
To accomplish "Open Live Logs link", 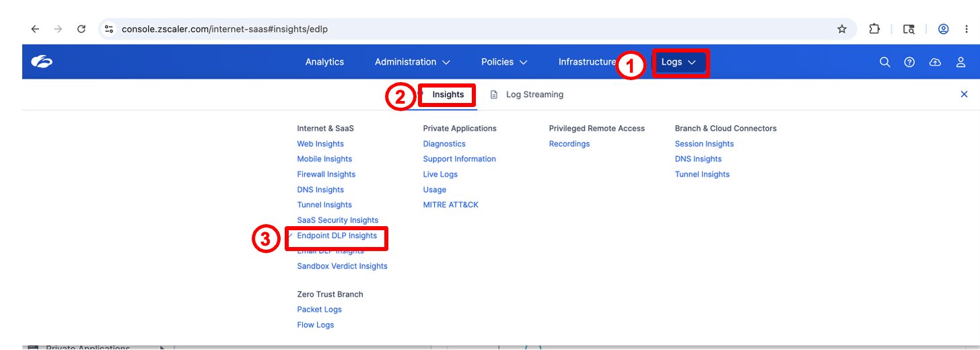I will 440,174.
